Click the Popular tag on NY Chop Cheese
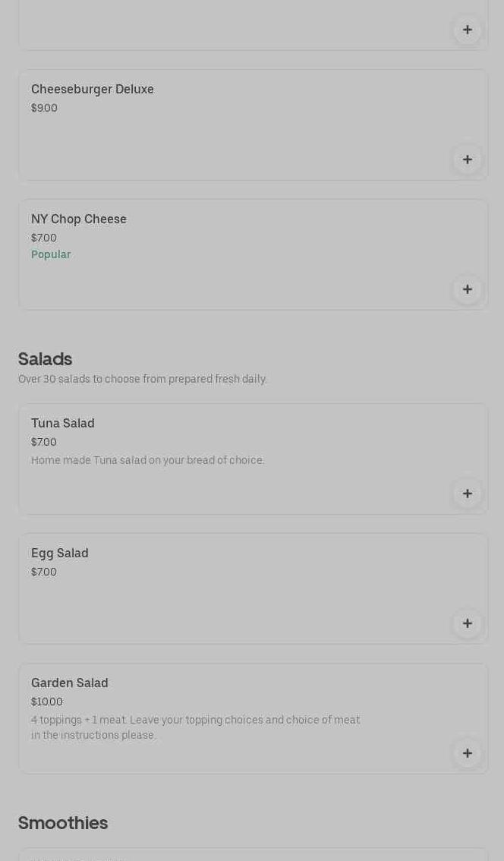 tap(51, 255)
